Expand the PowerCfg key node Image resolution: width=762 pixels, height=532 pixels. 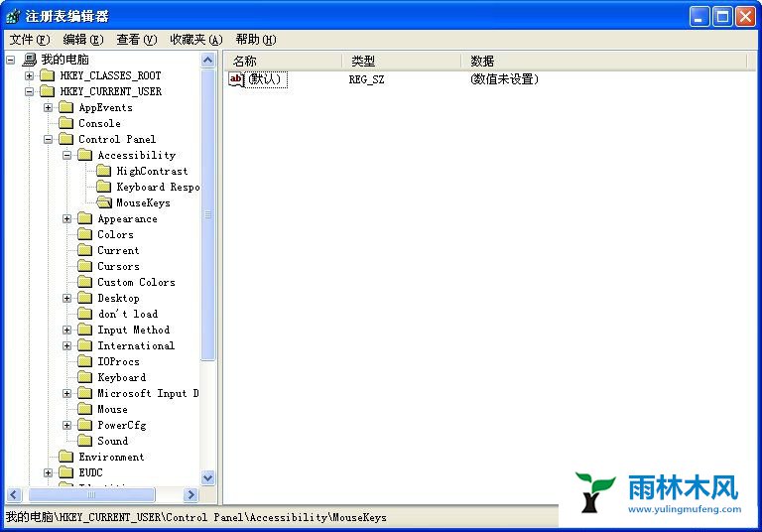[x=66, y=425]
